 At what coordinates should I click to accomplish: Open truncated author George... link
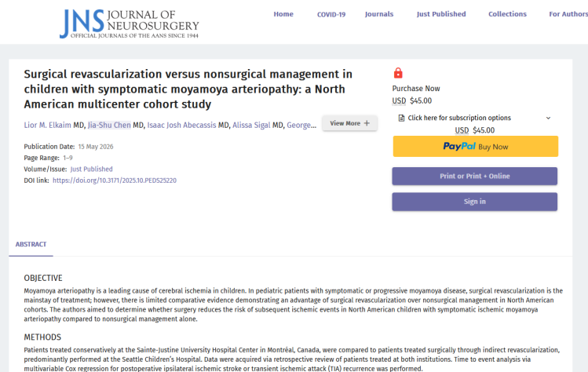pos(301,126)
